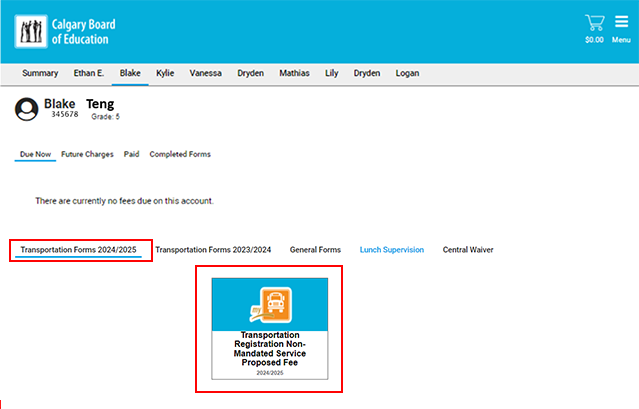Select the Ethan E. student tab
The image size is (639, 409).
coord(89,74)
